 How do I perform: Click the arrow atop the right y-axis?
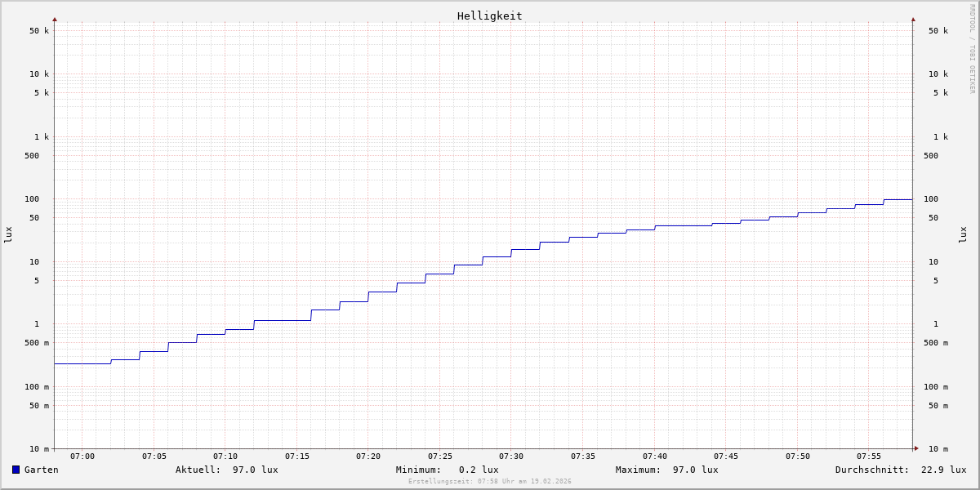[913, 19]
